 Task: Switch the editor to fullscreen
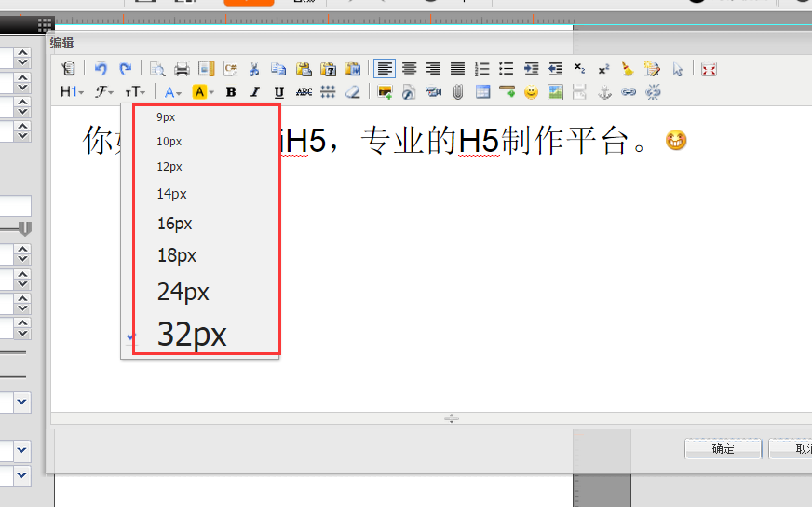pyautogui.click(x=709, y=68)
